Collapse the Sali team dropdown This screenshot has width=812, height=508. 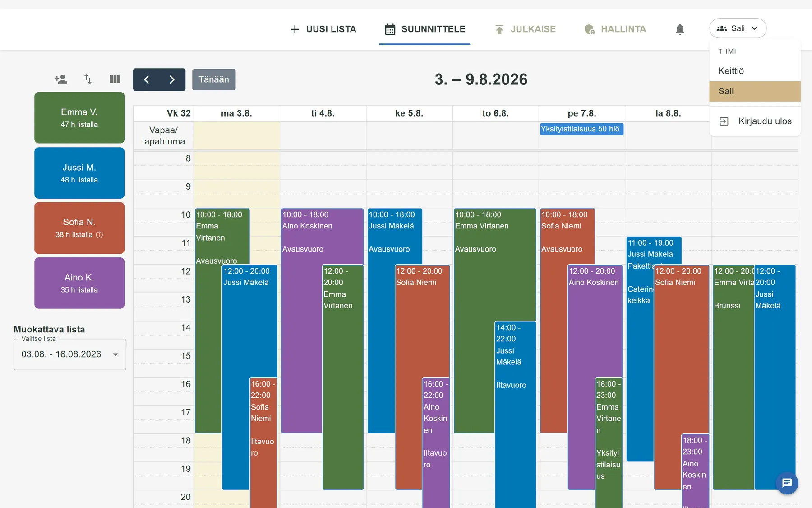(738, 28)
